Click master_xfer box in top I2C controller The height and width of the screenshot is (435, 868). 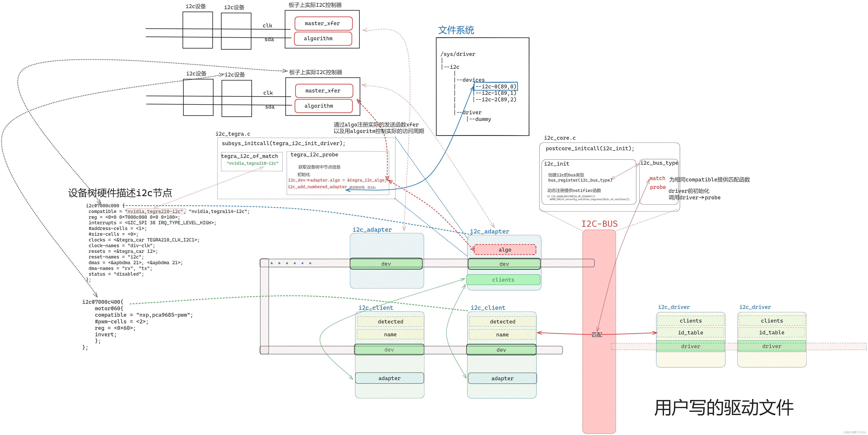point(323,24)
